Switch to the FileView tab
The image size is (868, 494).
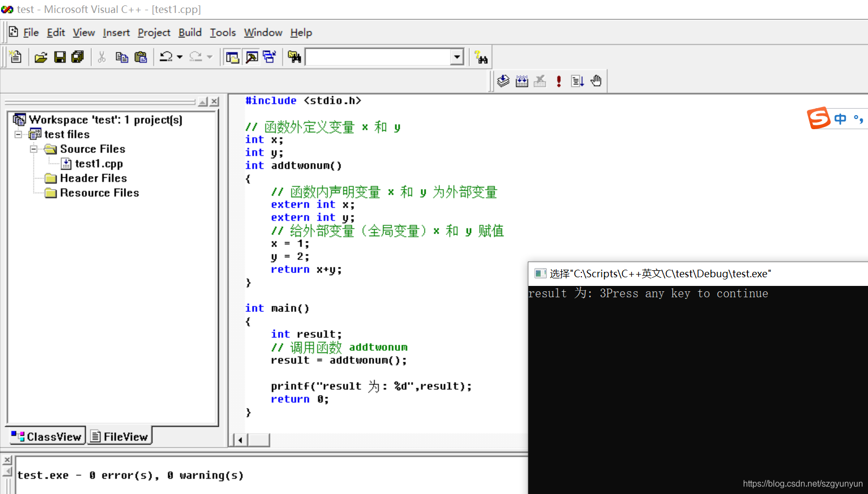[x=120, y=436]
